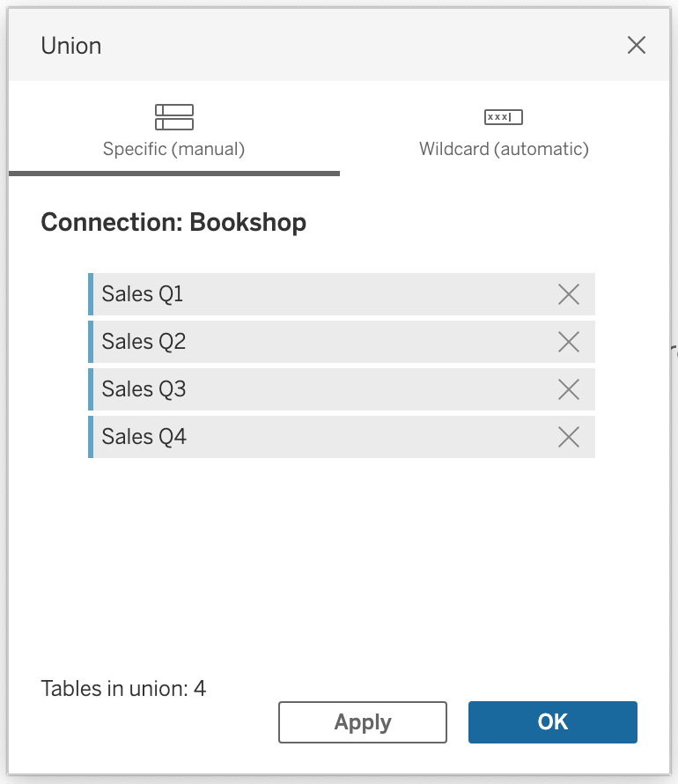Click the Connection: Bookshop heading

tap(173, 222)
